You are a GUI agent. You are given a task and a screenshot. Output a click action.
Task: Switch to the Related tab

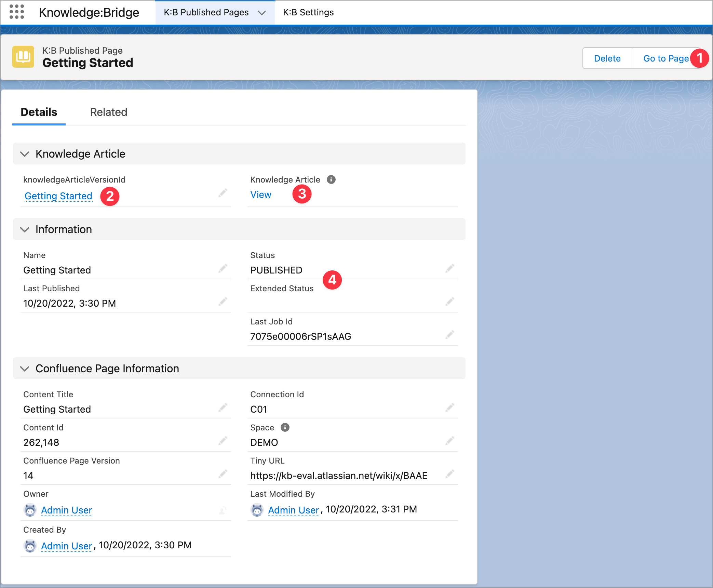coord(108,112)
